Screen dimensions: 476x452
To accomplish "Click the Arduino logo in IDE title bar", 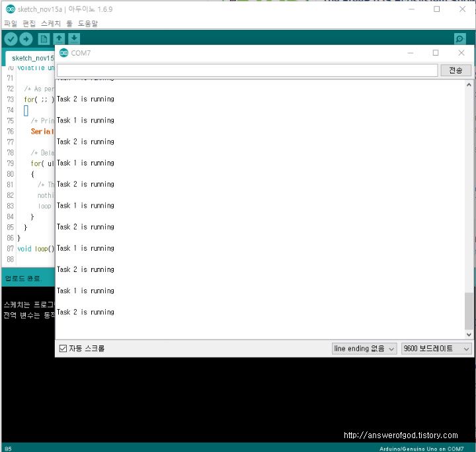I will pyautogui.click(x=11, y=9).
